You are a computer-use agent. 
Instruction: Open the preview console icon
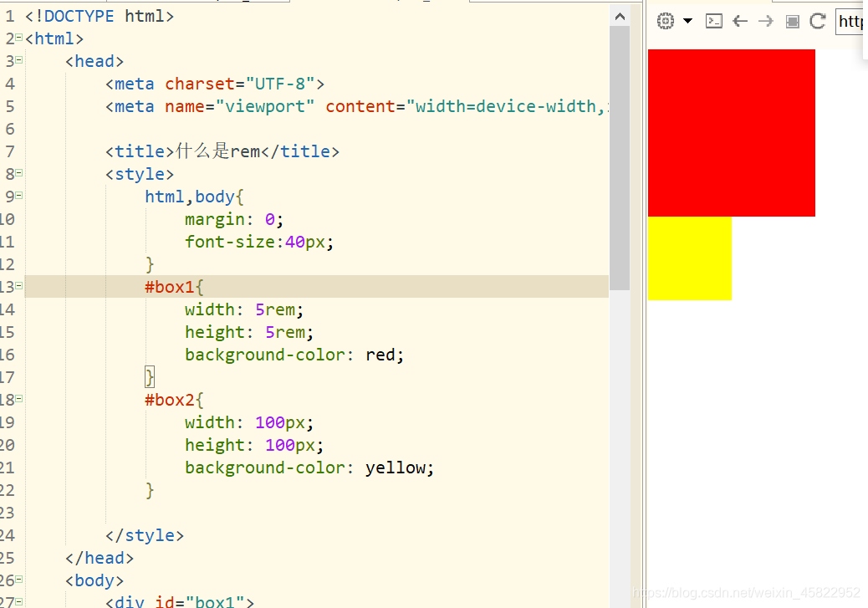[x=714, y=21]
